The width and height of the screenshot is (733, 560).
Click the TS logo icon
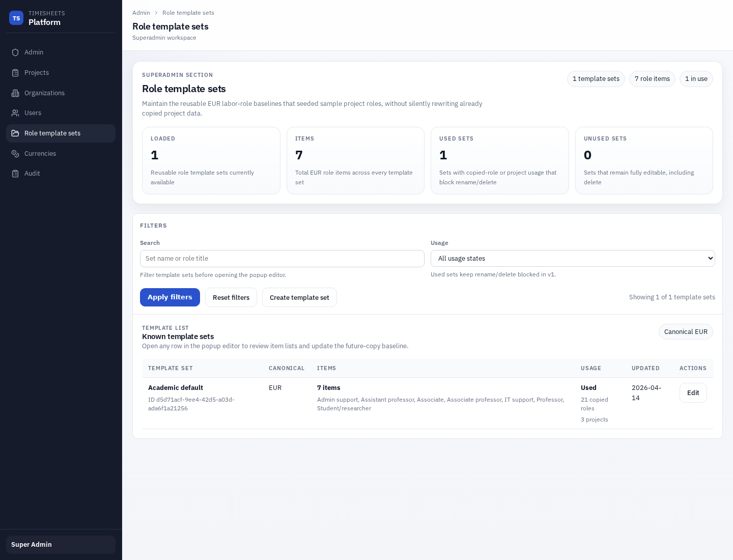[x=16, y=18]
